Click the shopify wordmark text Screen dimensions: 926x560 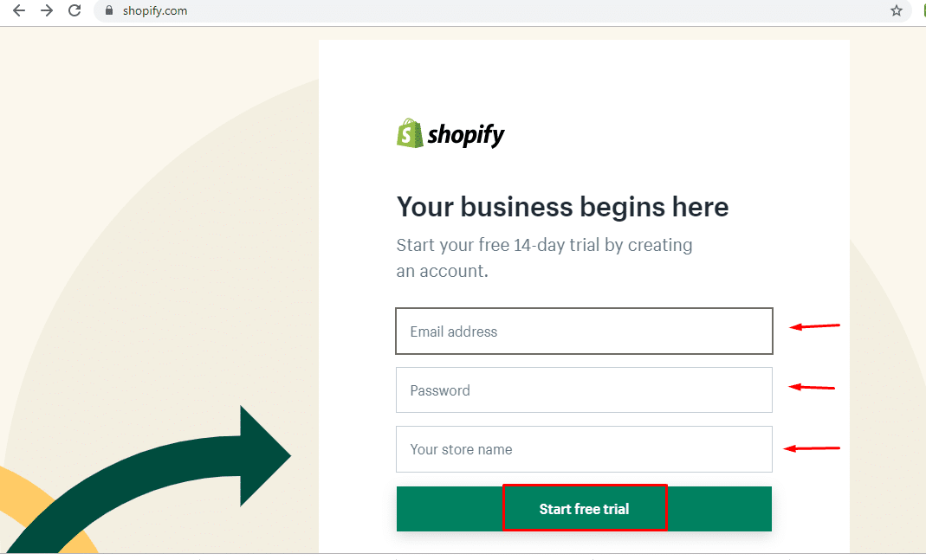[466, 135]
